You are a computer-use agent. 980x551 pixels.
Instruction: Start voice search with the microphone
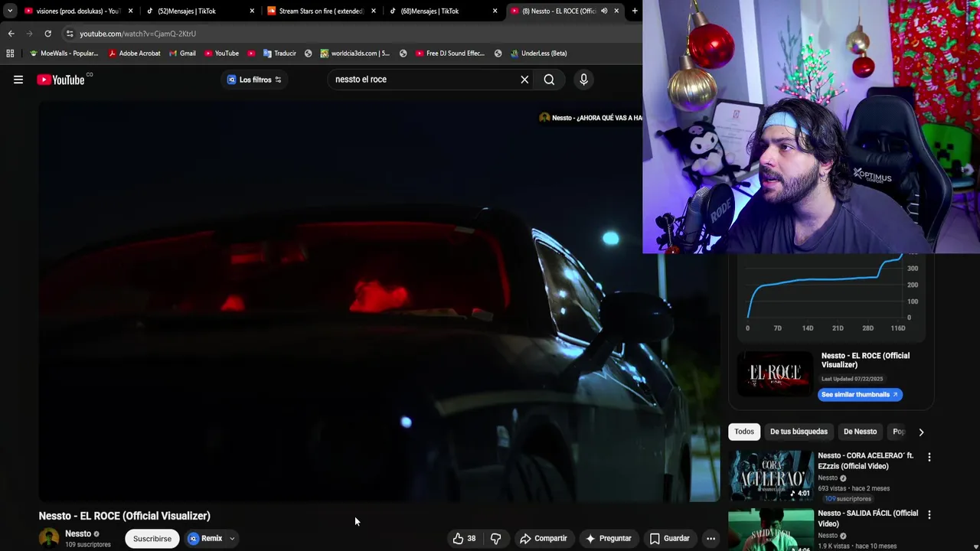point(583,80)
